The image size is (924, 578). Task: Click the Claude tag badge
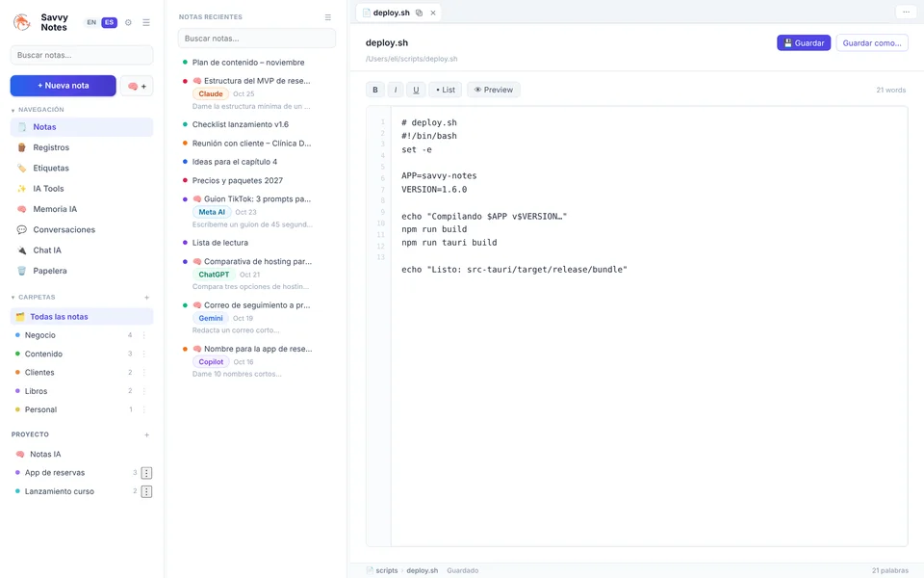pyautogui.click(x=211, y=93)
